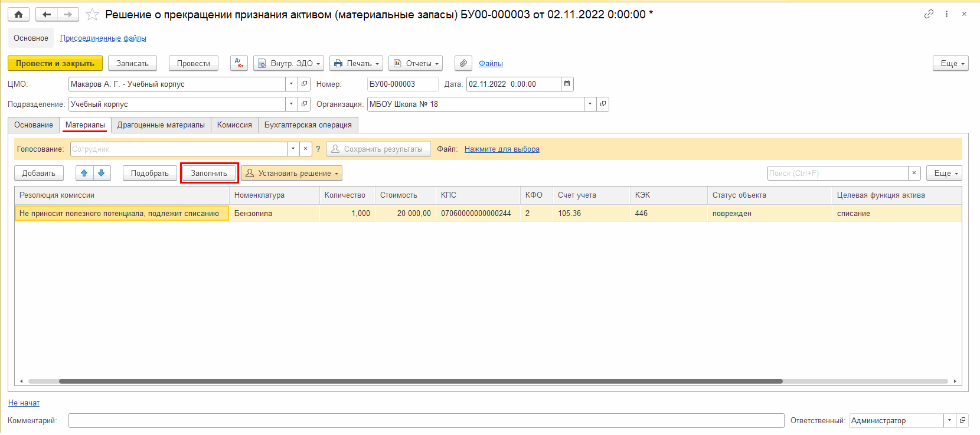Move the row down with the arrow
Screen dimensions: 980x435
102,173
